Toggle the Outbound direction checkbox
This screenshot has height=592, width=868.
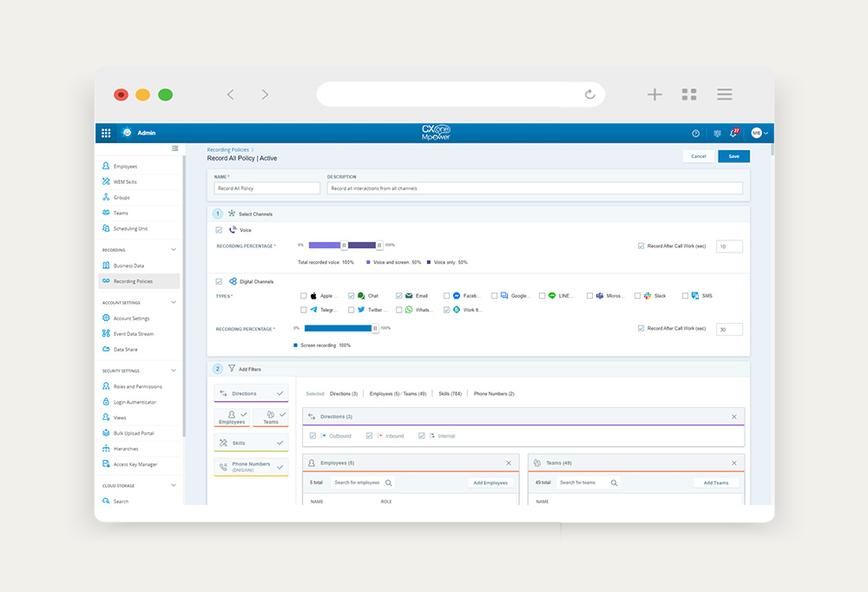[x=313, y=436]
